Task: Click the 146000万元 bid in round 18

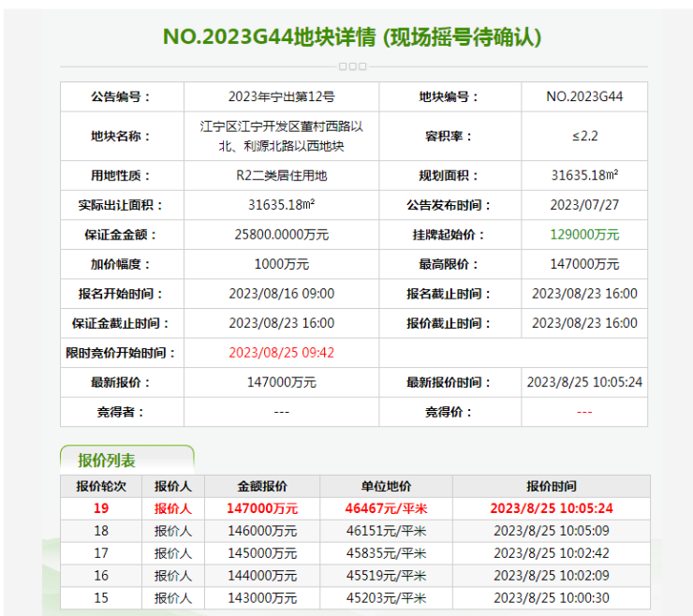Action: click(262, 531)
